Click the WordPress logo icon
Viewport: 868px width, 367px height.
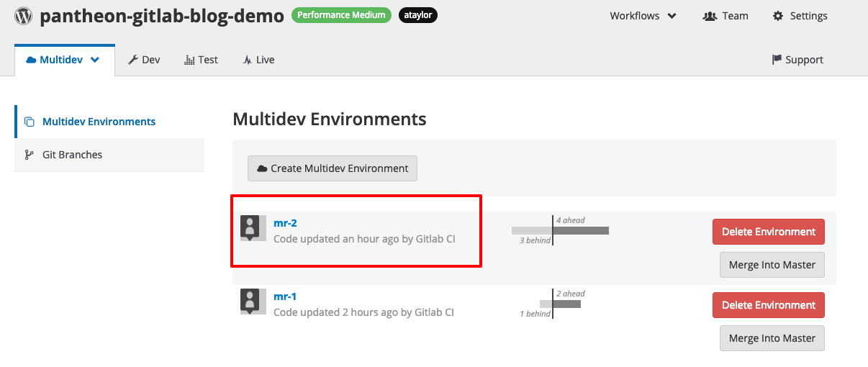[24, 16]
